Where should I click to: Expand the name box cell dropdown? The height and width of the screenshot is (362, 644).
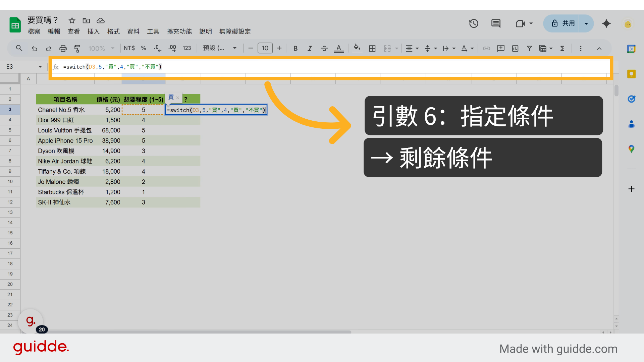[40, 67]
